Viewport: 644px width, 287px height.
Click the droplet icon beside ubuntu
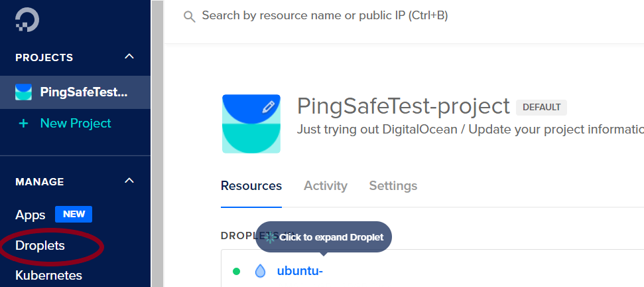point(260,271)
